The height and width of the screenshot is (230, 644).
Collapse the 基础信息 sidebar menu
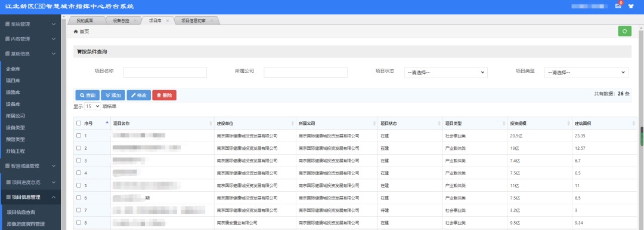30,54
